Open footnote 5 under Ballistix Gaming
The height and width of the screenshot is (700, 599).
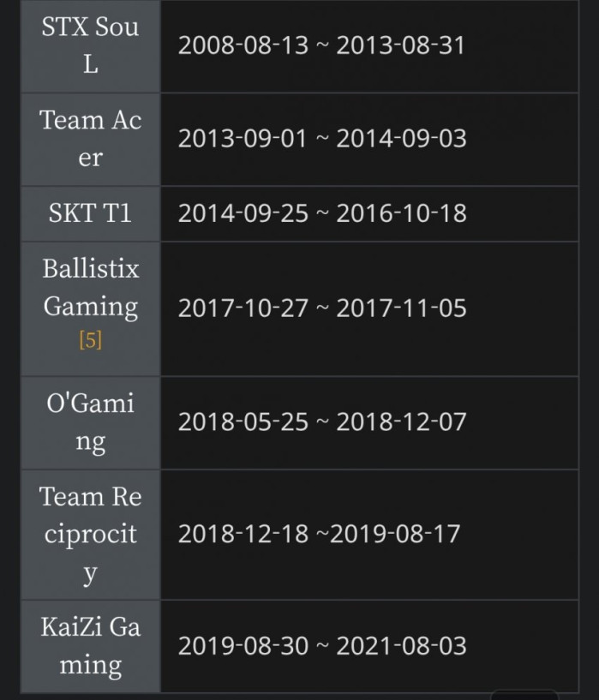[90, 340]
